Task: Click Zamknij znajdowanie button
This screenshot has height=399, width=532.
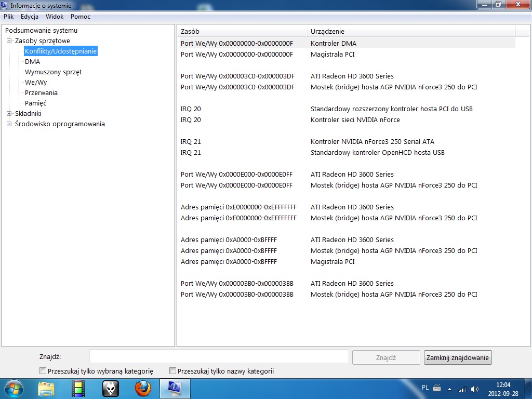Action: pos(458,357)
